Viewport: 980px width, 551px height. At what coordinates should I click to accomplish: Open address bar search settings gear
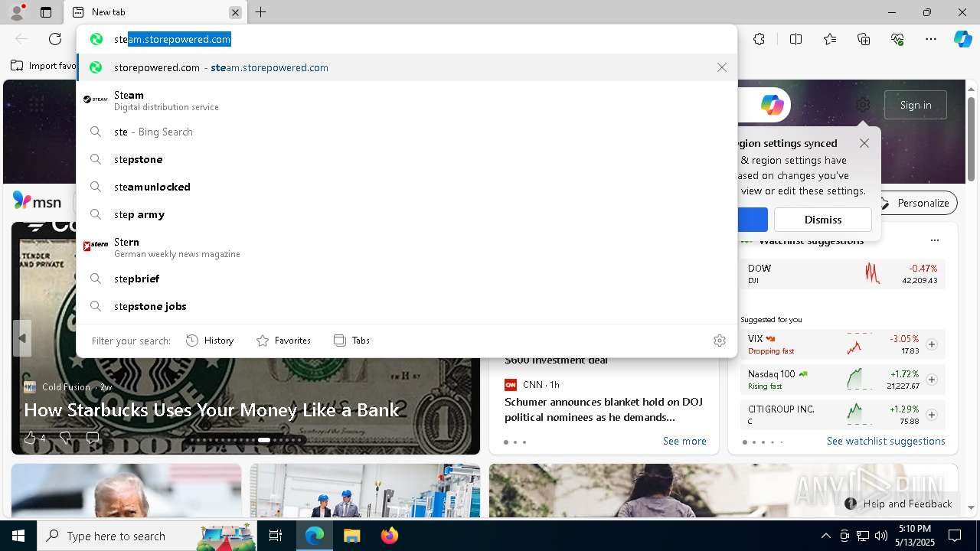[x=719, y=341]
